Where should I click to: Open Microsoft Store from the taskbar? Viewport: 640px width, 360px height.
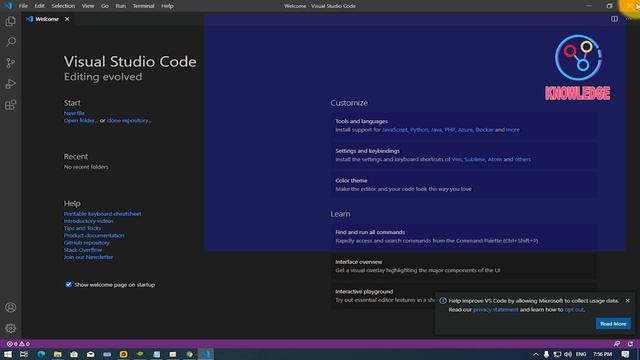74,354
